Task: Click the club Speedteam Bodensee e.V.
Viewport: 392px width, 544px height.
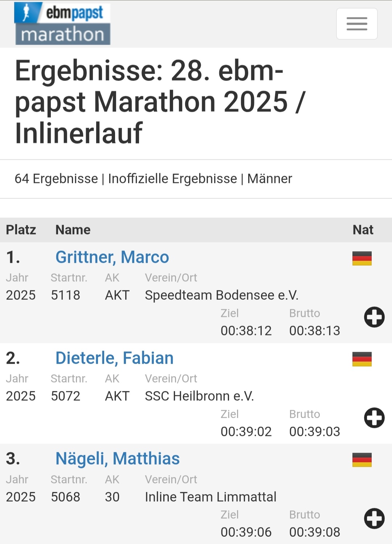Action: pos(221,295)
